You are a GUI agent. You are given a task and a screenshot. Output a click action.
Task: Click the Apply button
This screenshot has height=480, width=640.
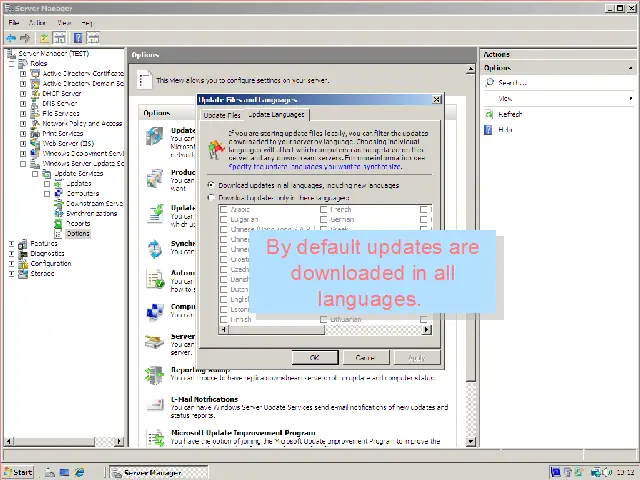417,358
